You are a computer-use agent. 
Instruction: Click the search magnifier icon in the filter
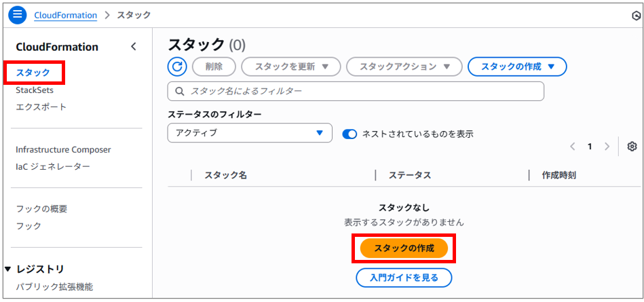click(x=179, y=91)
